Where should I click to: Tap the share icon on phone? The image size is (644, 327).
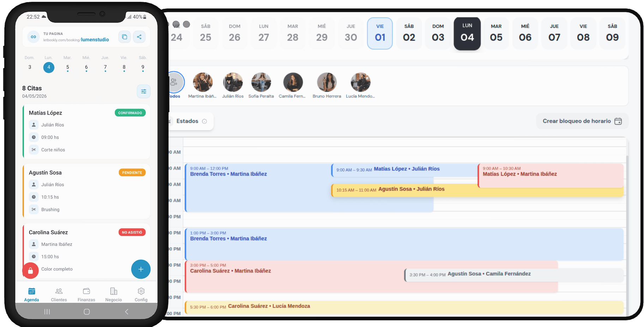[x=139, y=37]
